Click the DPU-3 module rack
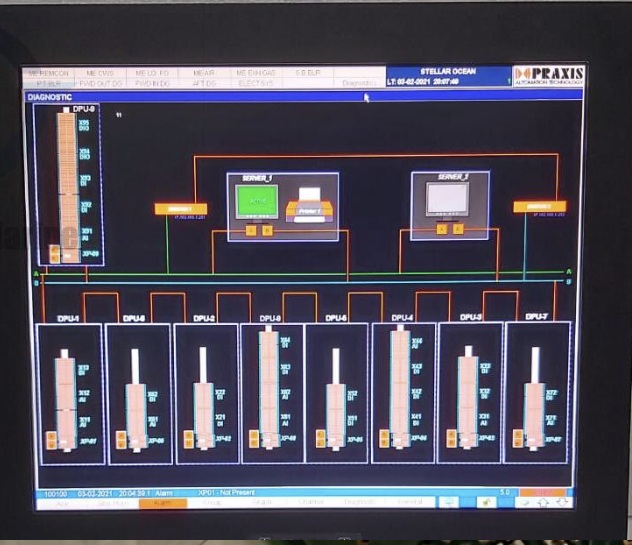 [468, 397]
